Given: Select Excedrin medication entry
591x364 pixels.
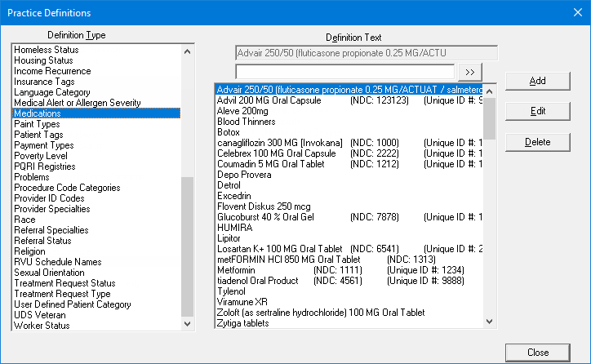Looking at the screenshot, I should pyautogui.click(x=349, y=196).
